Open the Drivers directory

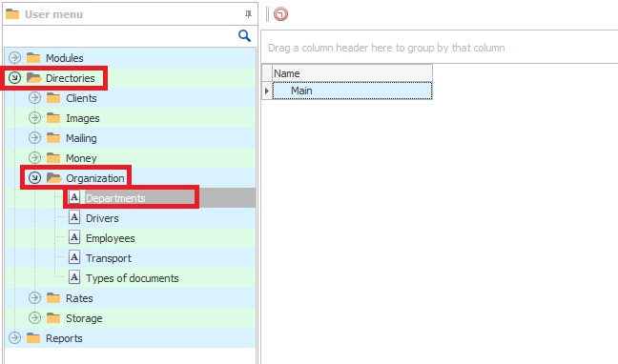point(102,218)
